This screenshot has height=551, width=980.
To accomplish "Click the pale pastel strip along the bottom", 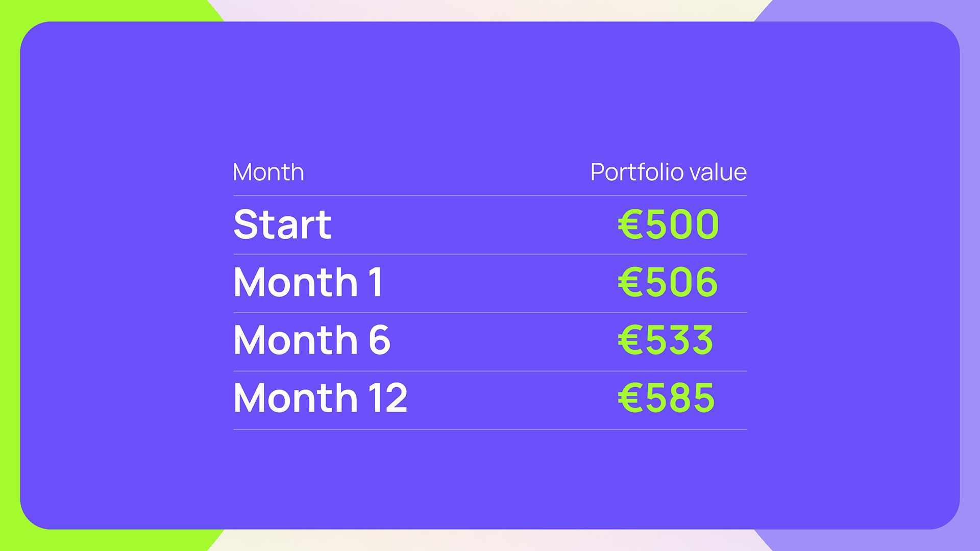I will click(x=490, y=540).
